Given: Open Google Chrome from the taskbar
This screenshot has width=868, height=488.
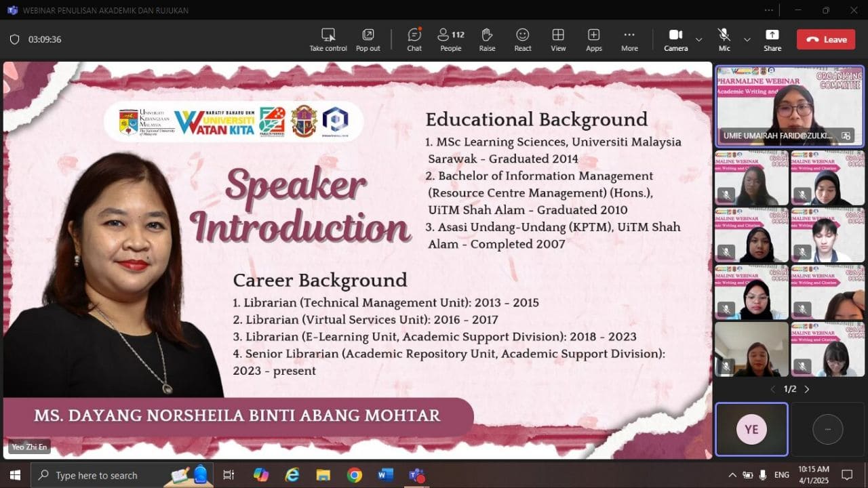Looking at the screenshot, I should (354, 475).
